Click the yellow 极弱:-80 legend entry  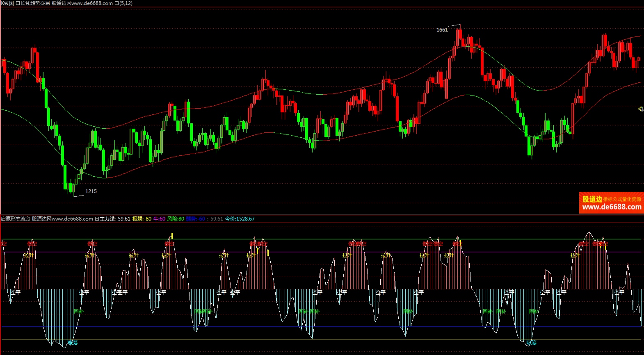point(142,219)
